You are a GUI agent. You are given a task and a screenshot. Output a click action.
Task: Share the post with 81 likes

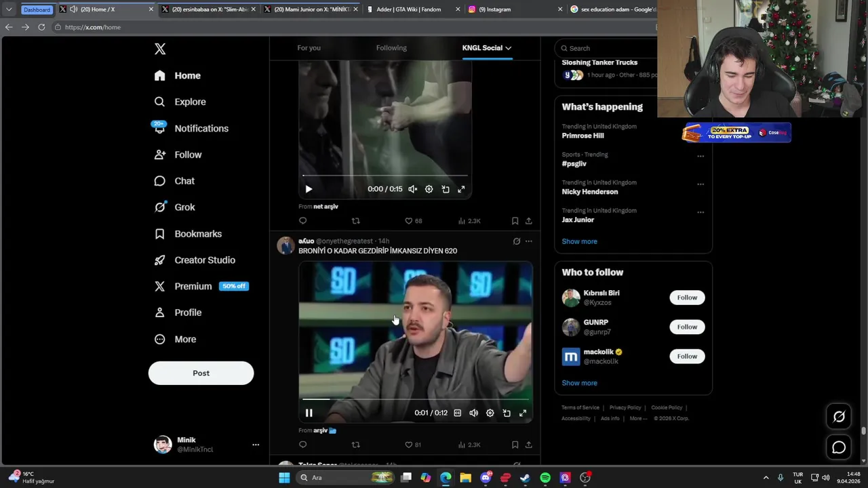coord(528,445)
